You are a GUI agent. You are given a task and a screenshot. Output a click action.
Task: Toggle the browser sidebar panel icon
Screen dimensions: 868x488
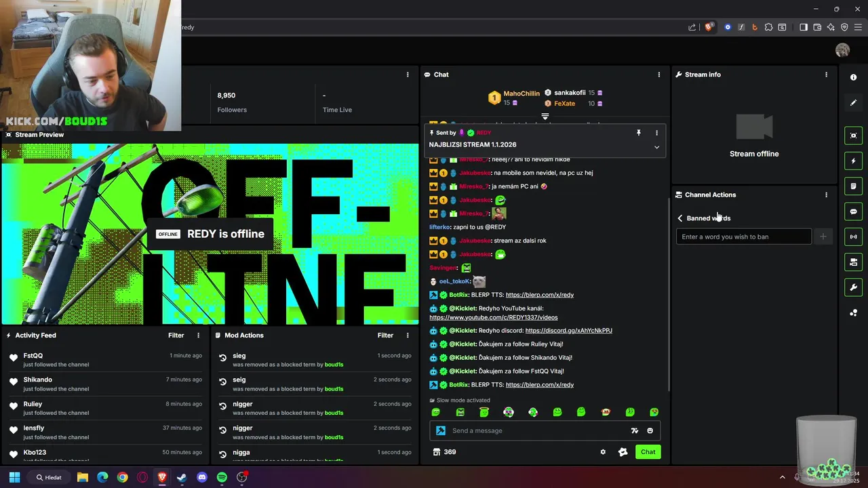click(x=804, y=27)
